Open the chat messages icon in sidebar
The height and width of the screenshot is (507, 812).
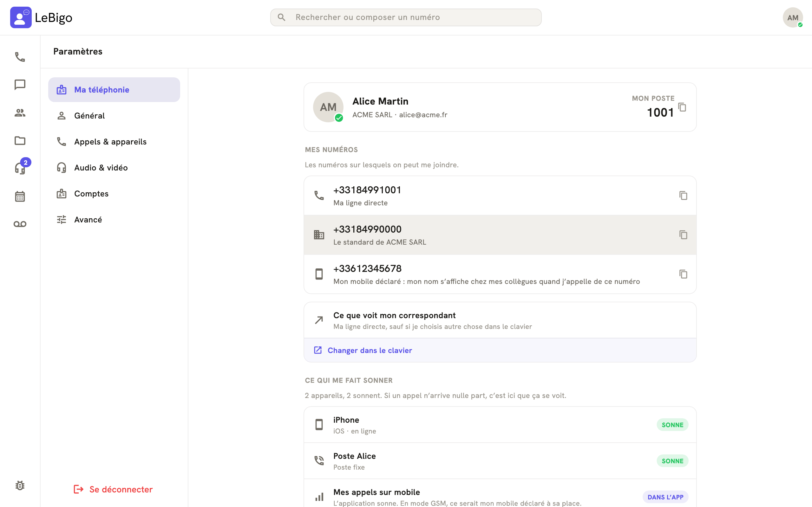20,85
